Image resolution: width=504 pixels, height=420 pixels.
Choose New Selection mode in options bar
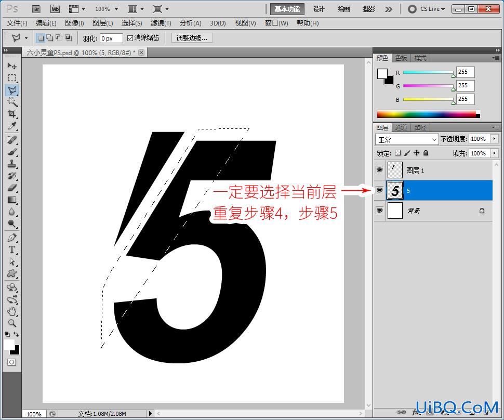(41, 38)
